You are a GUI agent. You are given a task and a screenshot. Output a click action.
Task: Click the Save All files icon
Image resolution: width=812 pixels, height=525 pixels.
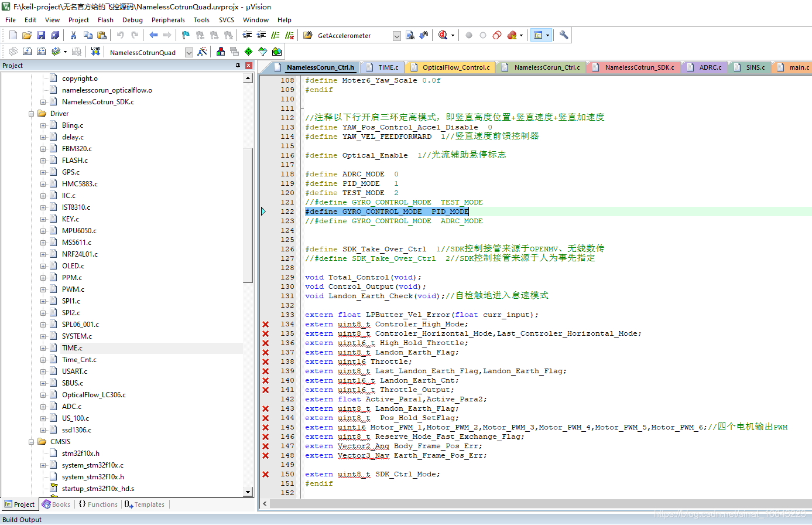click(54, 35)
